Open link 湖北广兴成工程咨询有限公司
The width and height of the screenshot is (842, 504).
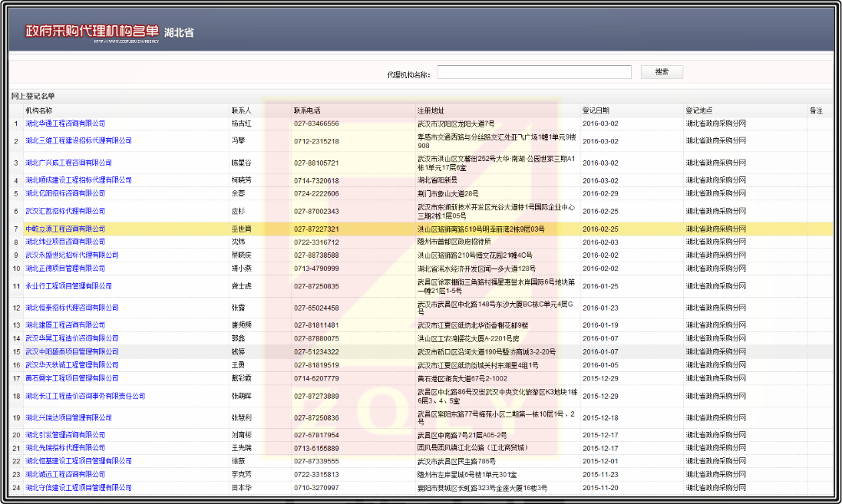[x=68, y=163]
